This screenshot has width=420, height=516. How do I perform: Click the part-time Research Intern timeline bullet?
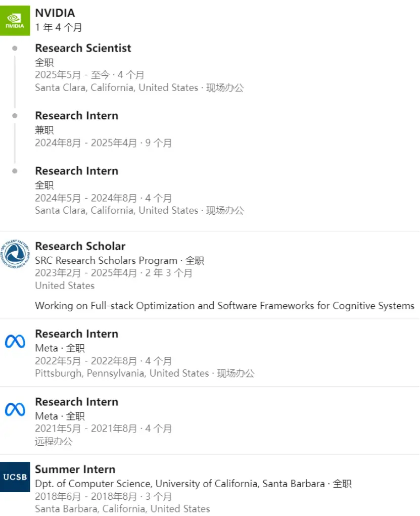15,116
